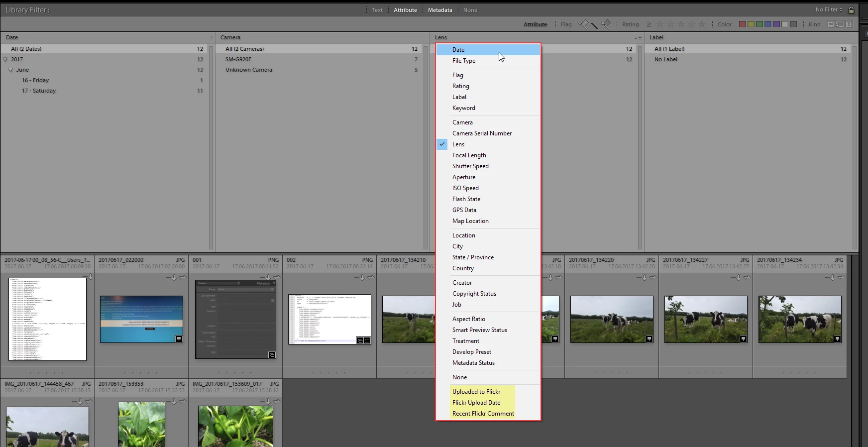
Task: Choose Recent Flickr Comment menu entry
Action: (x=488, y=414)
